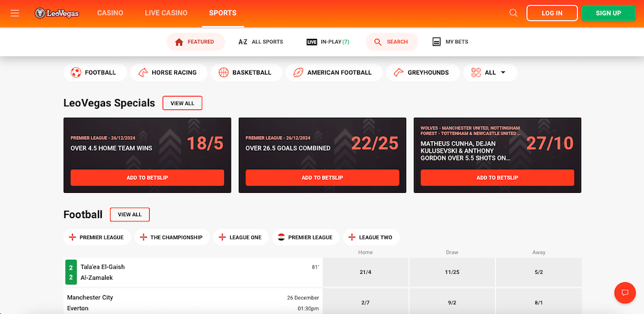Bet Tala'ea El-Gaish home at 21/4
The width and height of the screenshot is (644, 314).
click(365, 272)
